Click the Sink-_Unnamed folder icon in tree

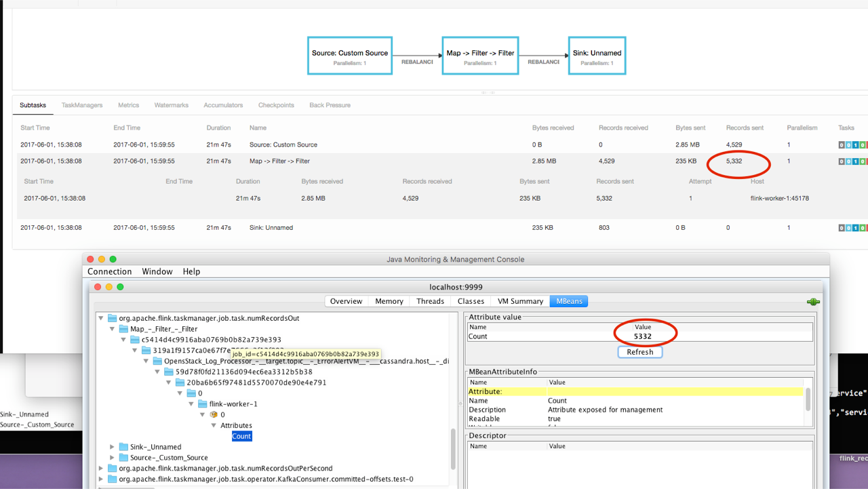point(123,447)
